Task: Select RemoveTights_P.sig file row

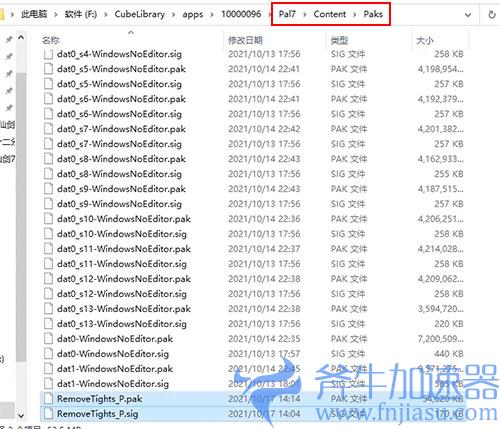Action: tap(253, 414)
